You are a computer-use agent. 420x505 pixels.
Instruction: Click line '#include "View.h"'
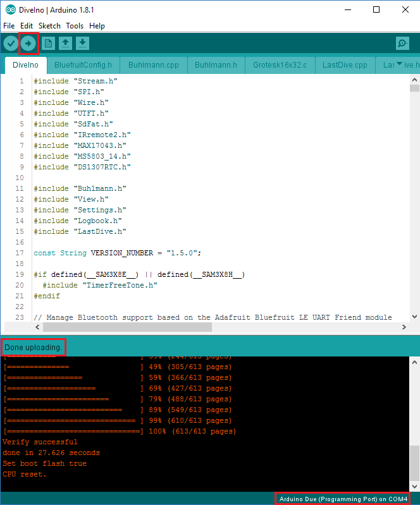click(71, 199)
